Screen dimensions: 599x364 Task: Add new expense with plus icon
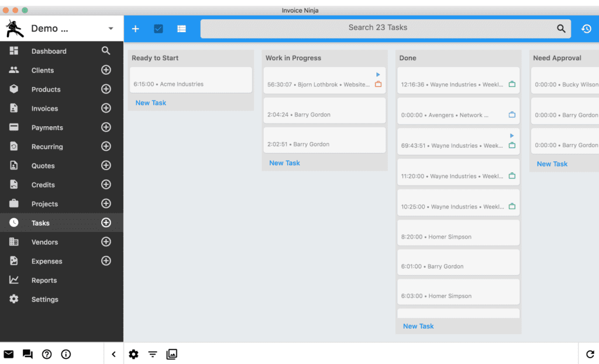coord(106,261)
